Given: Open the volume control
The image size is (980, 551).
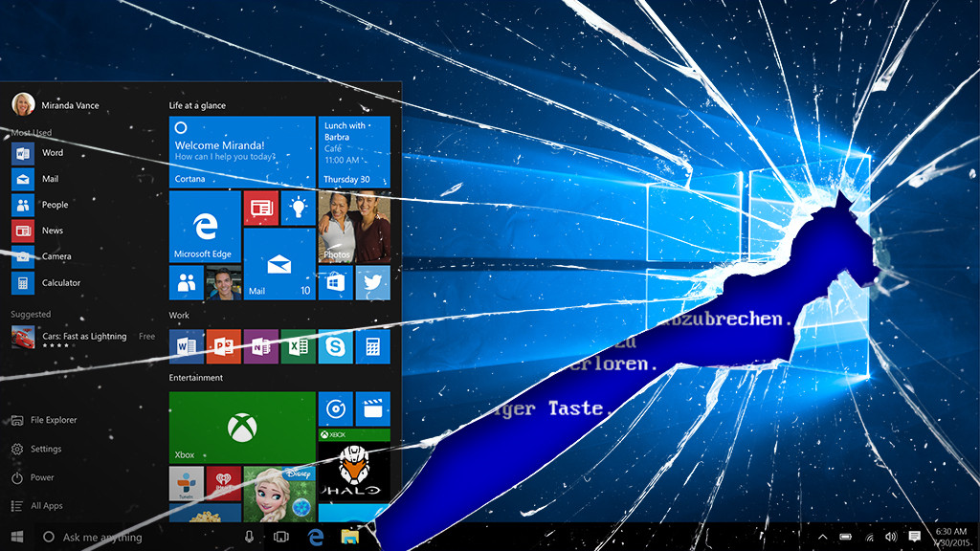Looking at the screenshot, I should (x=891, y=537).
